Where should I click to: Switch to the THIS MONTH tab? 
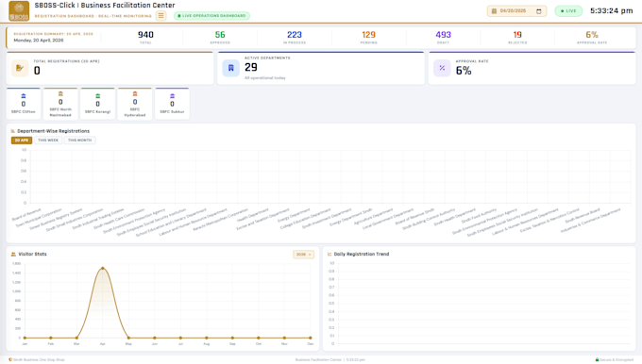point(80,141)
